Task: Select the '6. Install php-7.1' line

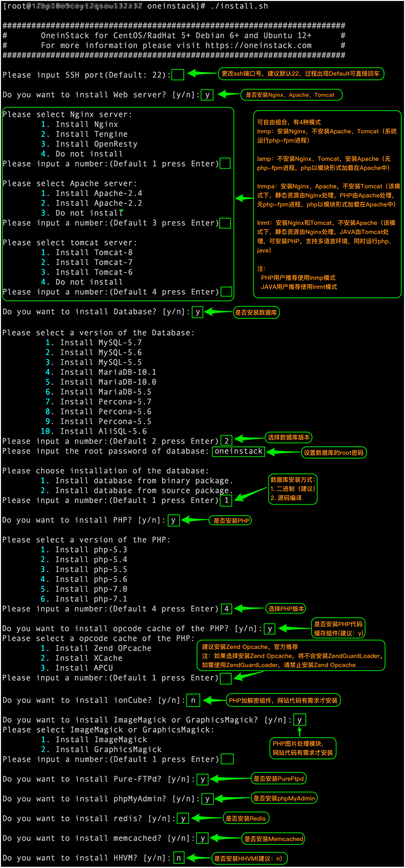Action: (x=84, y=599)
